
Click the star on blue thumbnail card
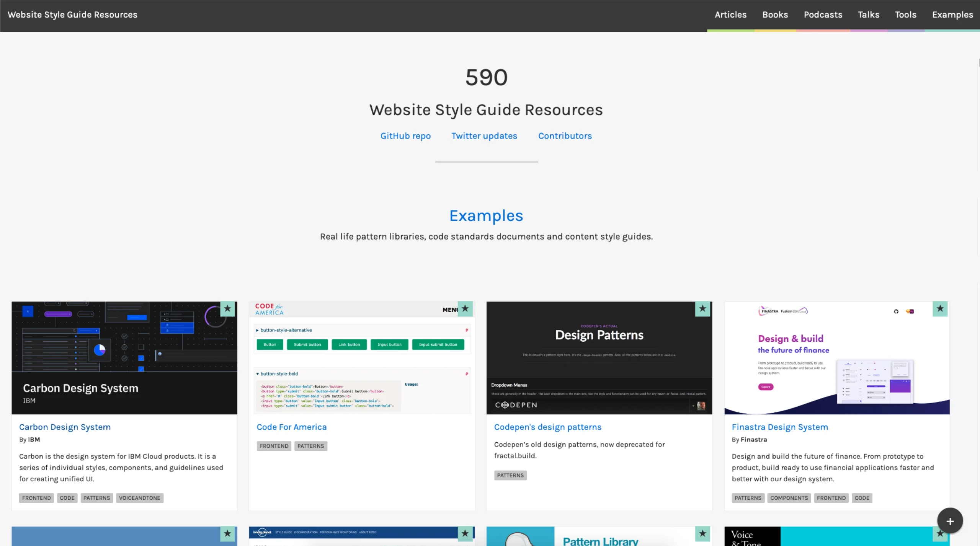pyautogui.click(x=227, y=534)
